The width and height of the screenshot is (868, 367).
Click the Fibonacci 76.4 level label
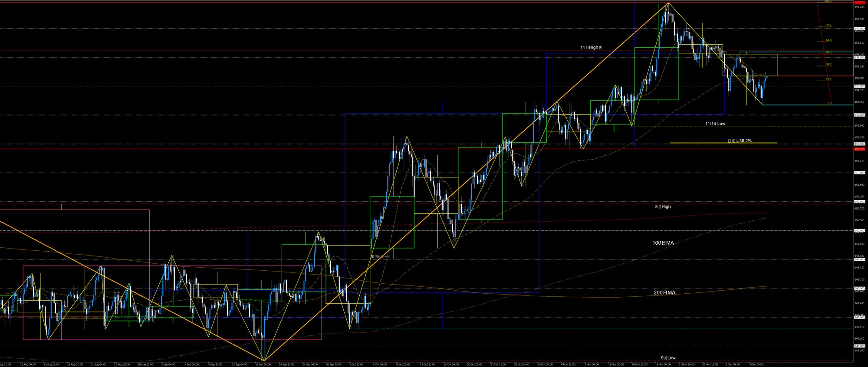(829, 26)
